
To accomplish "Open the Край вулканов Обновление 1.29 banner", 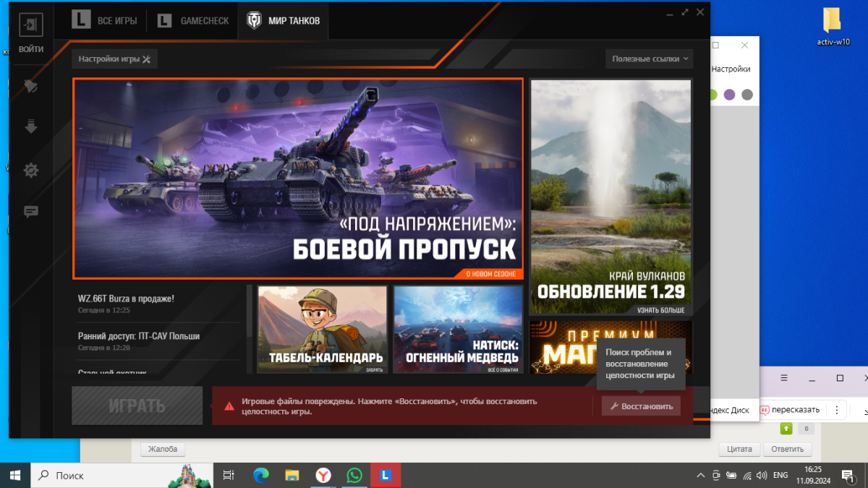I will (x=610, y=197).
